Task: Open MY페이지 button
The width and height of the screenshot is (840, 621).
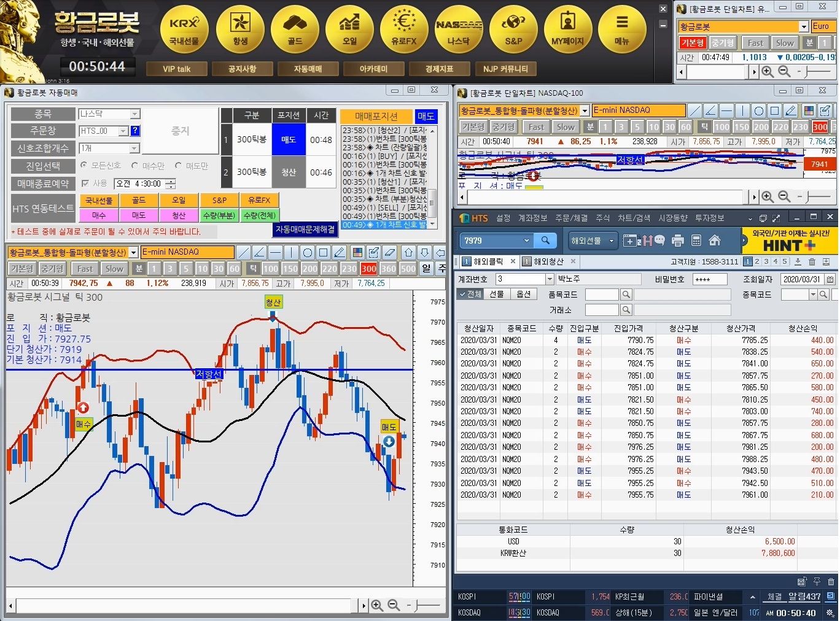Action: click(x=568, y=29)
